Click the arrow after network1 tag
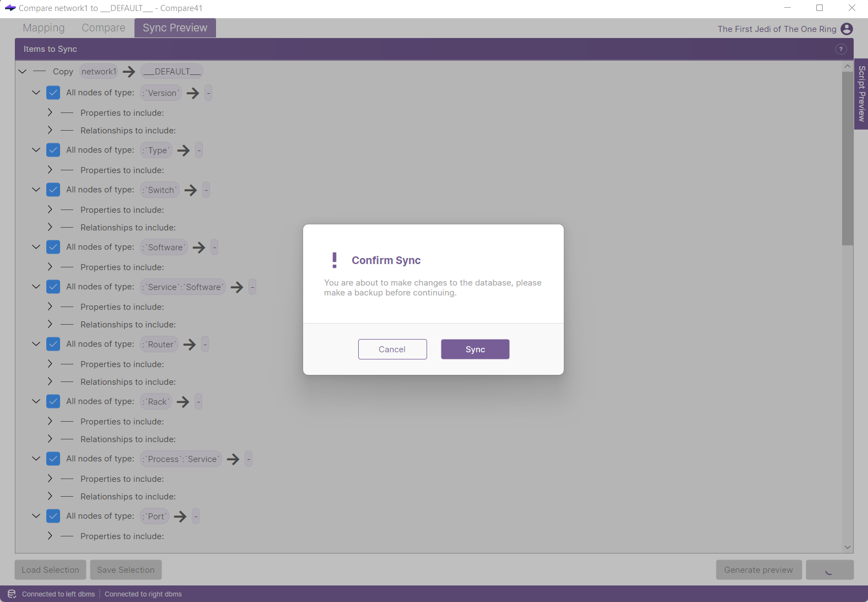This screenshot has width=868, height=602. 129,72
